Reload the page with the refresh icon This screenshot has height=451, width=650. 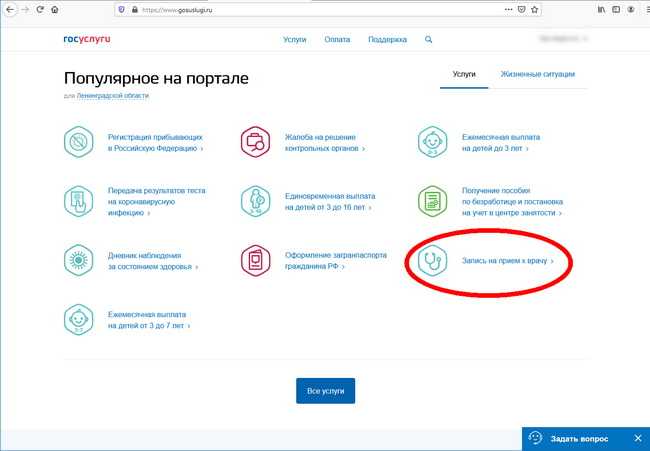(40, 10)
